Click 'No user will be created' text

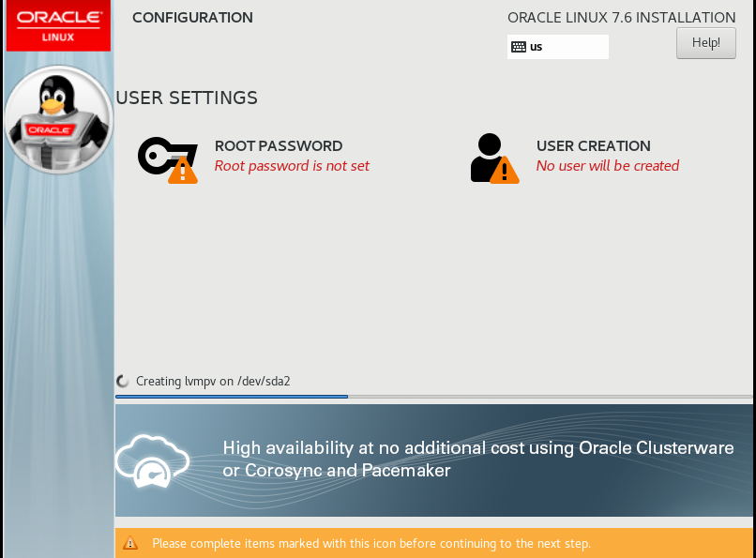(608, 166)
